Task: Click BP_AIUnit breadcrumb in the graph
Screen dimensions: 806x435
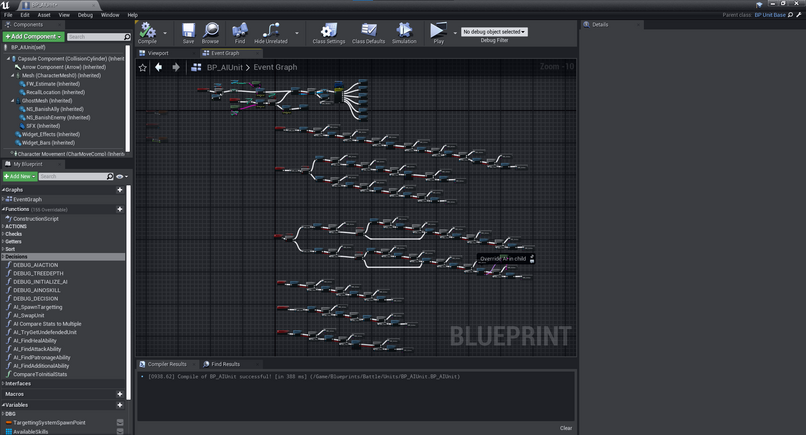Action: 225,67
